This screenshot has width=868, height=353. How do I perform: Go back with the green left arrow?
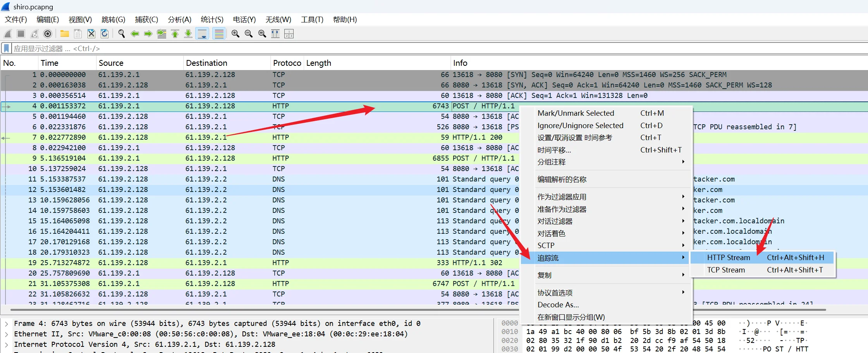click(135, 34)
